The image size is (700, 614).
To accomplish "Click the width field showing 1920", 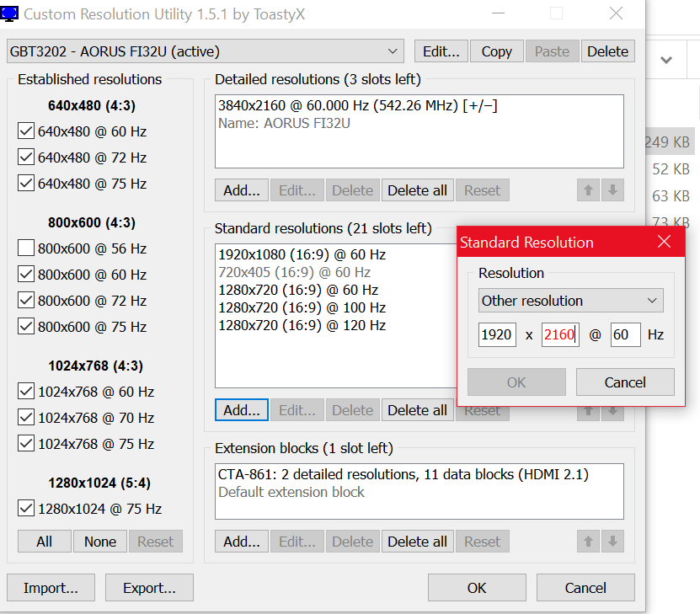I will click(497, 334).
